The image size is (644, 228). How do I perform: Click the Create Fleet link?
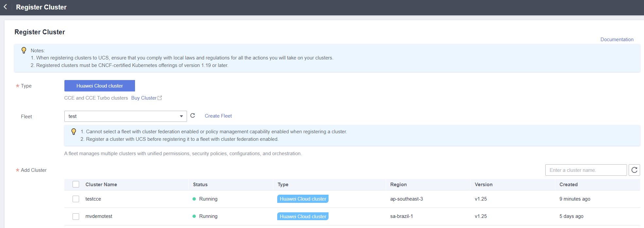tap(218, 116)
